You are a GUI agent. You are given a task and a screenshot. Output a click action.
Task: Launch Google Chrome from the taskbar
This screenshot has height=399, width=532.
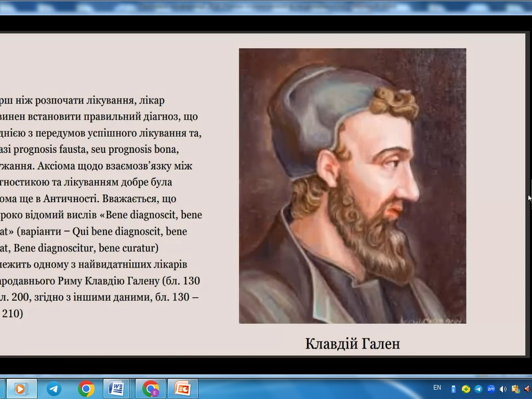coord(86,389)
